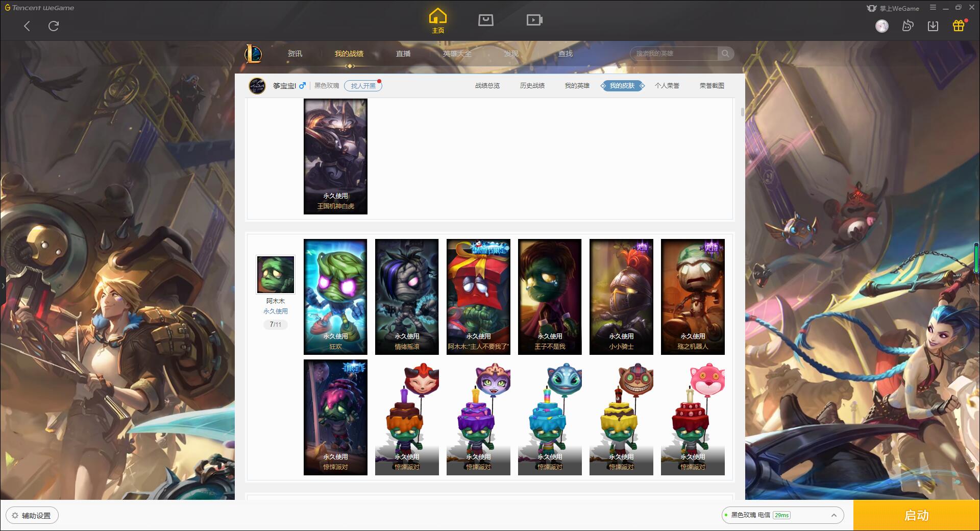The width and height of the screenshot is (980, 531).
Task: Open the 资讯 news tab
Action: point(295,54)
